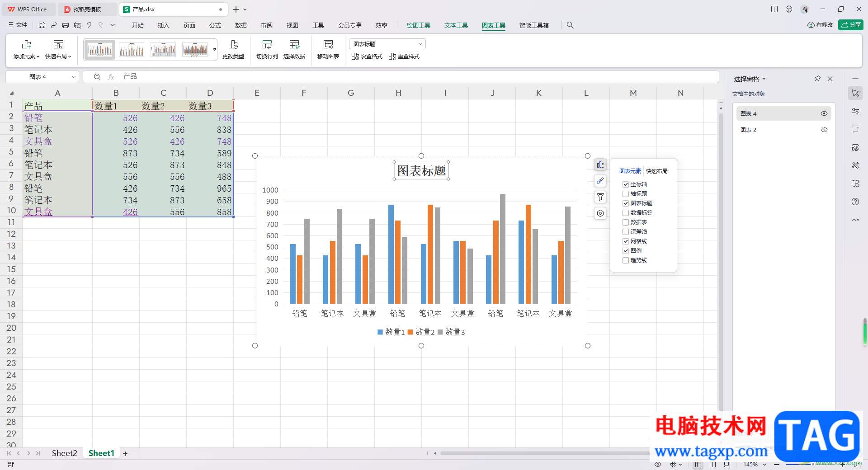Screen dimensions: 868x470
Task: Click the more options ellipsis in the right sidebar
Action: tap(855, 220)
